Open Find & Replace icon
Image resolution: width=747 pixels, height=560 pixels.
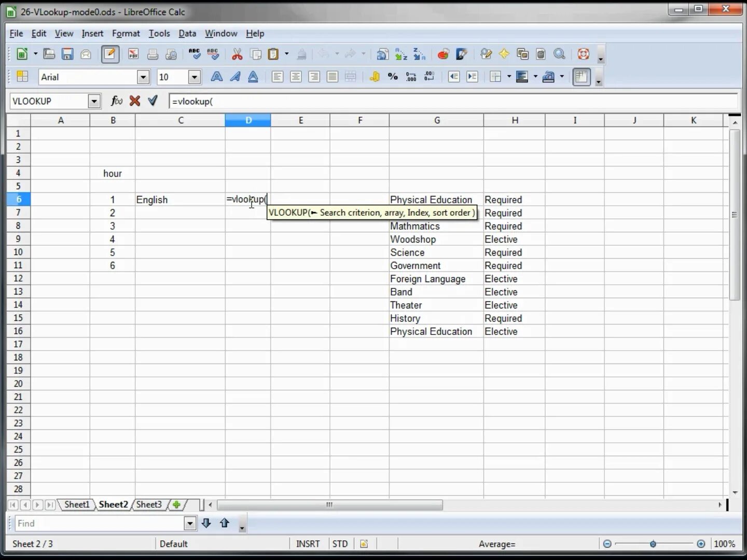(486, 54)
